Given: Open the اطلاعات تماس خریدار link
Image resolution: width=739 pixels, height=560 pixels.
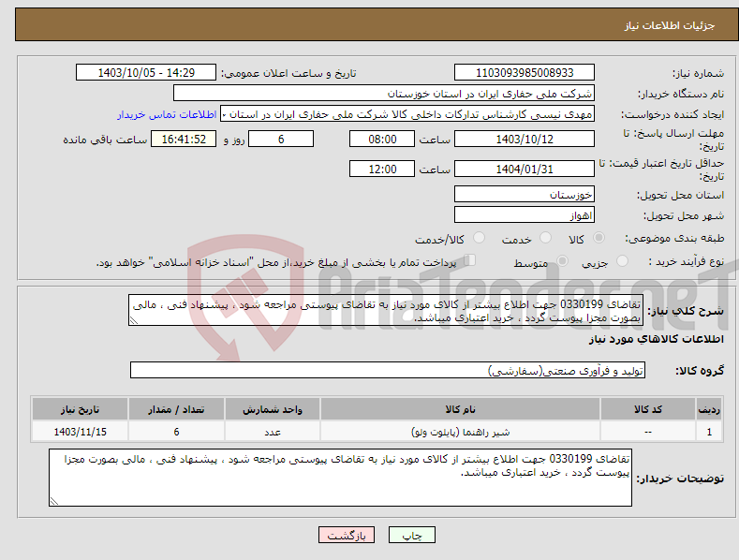Looking at the screenshot, I should 167,114.
